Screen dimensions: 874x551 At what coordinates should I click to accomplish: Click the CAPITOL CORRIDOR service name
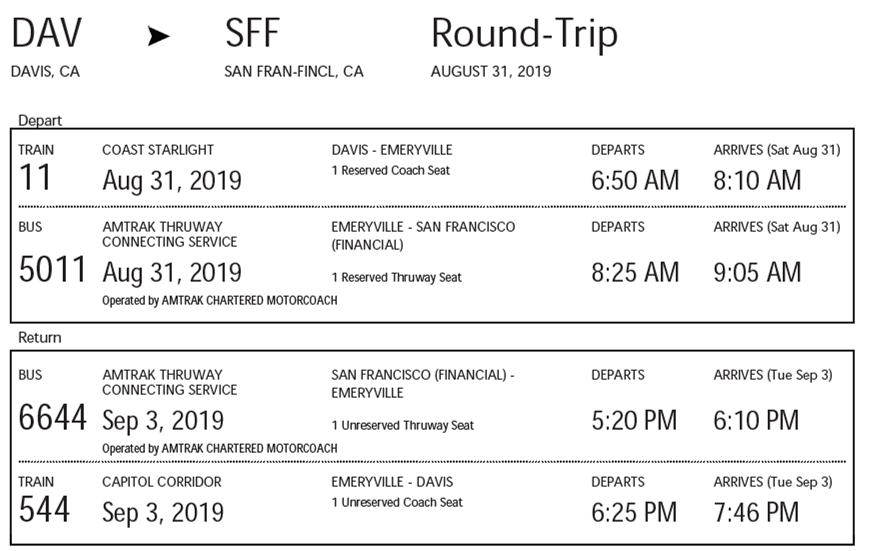pos(162,482)
